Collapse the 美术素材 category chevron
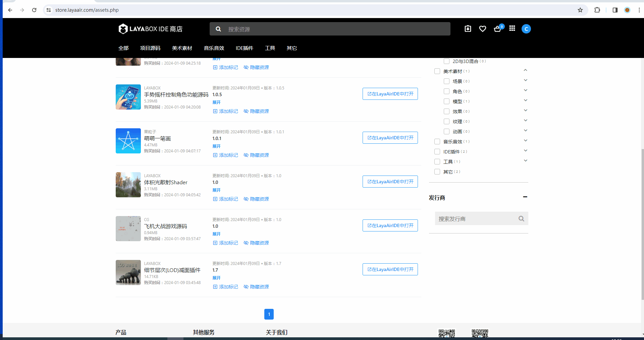644x340 pixels. tap(525, 70)
